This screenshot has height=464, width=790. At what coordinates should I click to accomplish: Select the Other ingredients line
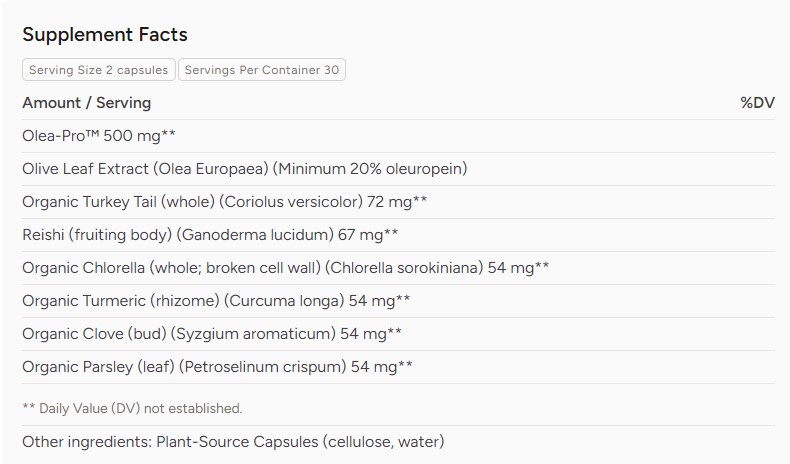tap(233, 442)
